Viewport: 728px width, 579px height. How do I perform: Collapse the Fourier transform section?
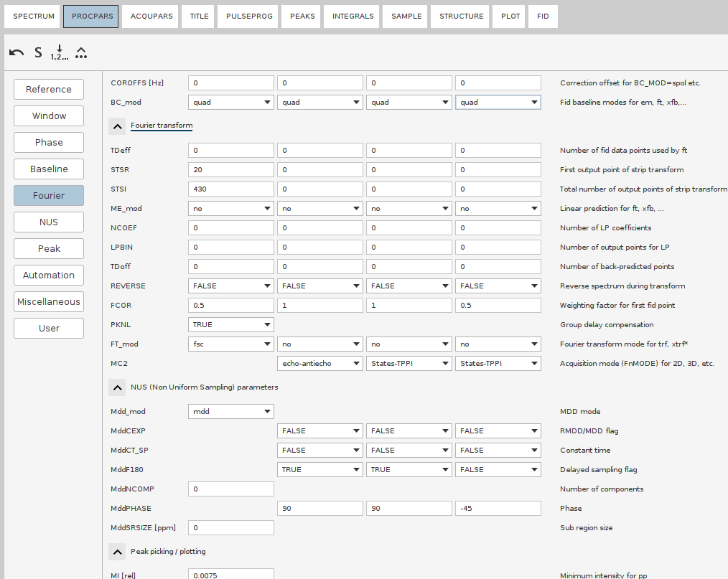117,126
